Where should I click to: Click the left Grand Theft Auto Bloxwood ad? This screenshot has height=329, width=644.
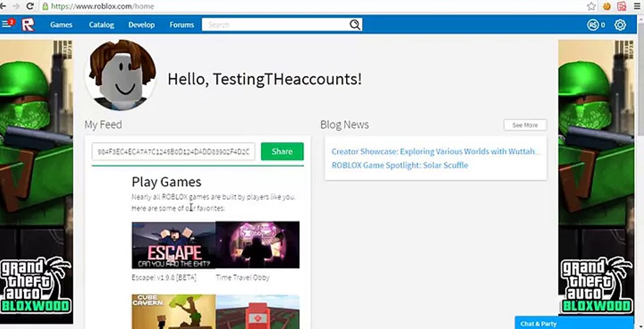pos(37,182)
